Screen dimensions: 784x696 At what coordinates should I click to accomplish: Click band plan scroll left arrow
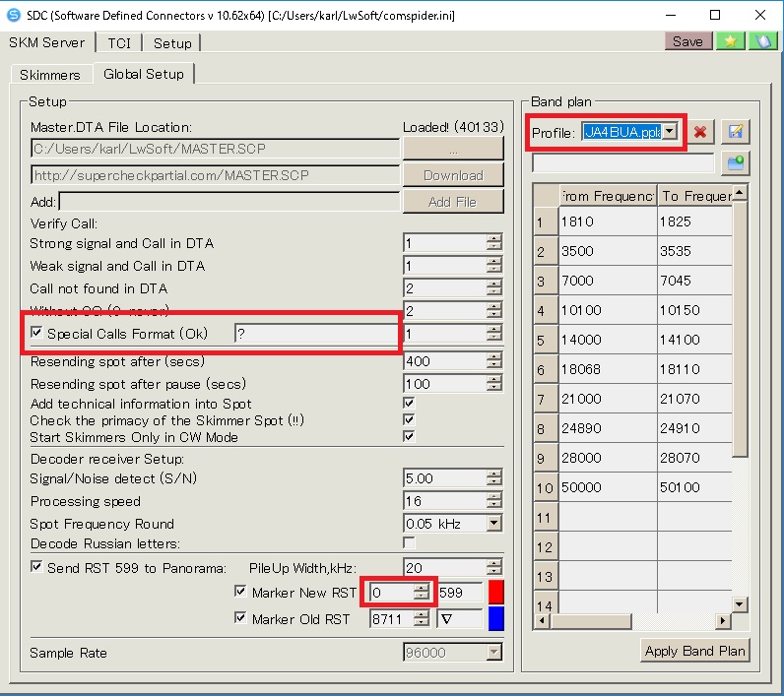coord(542,621)
